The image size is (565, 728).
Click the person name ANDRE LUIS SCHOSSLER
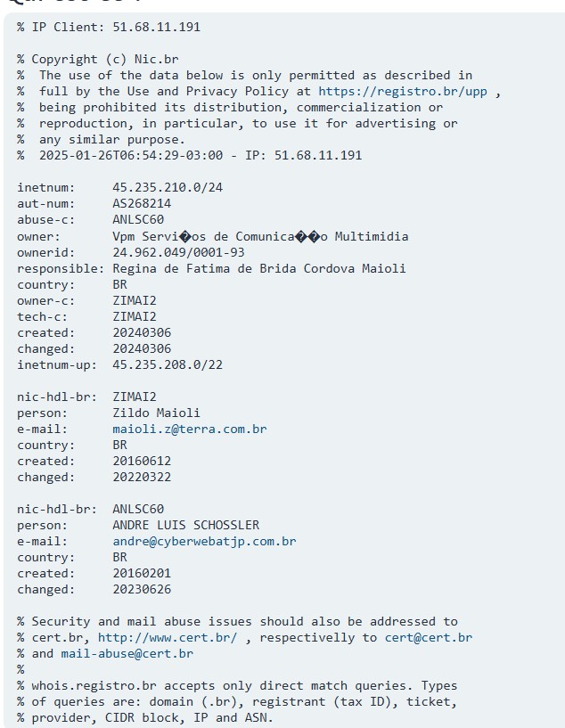(185, 525)
